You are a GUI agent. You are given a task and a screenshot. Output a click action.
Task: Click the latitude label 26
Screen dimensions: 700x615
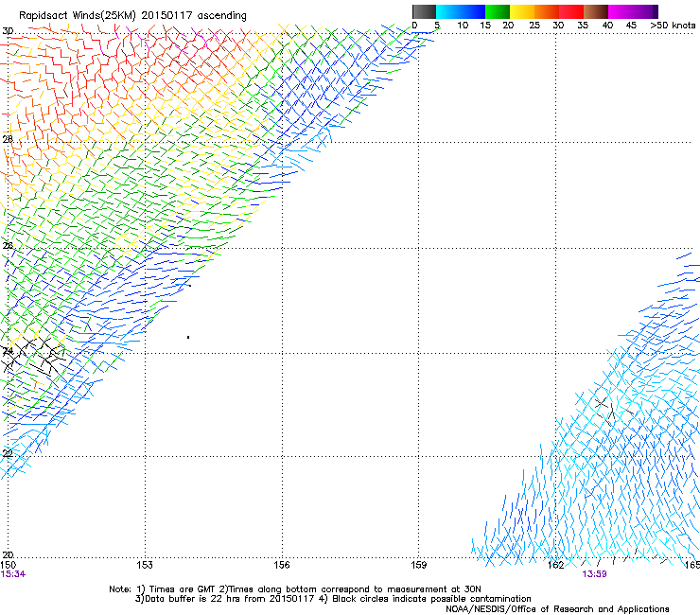8,246
